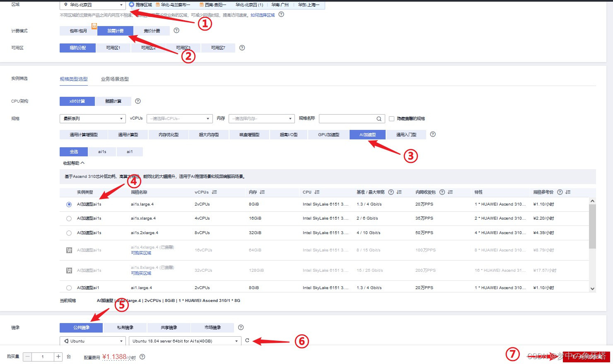Open 华北-北京四 region dropdown
This screenshot has width=613, height=364.
tap(93, 5)
